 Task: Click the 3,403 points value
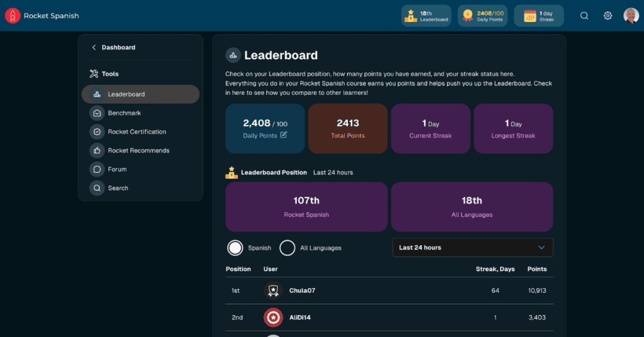point(537,318)
